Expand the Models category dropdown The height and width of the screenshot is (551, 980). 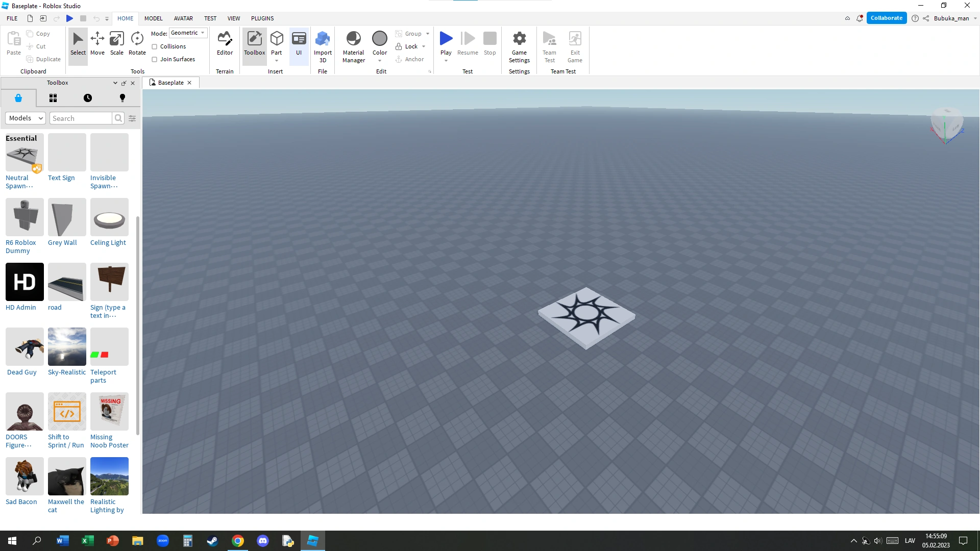pos(26,118)
